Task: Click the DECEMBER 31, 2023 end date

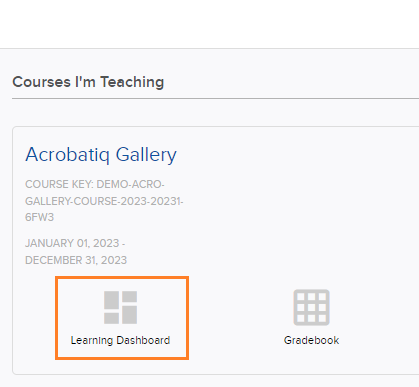Action: point(76,260)
